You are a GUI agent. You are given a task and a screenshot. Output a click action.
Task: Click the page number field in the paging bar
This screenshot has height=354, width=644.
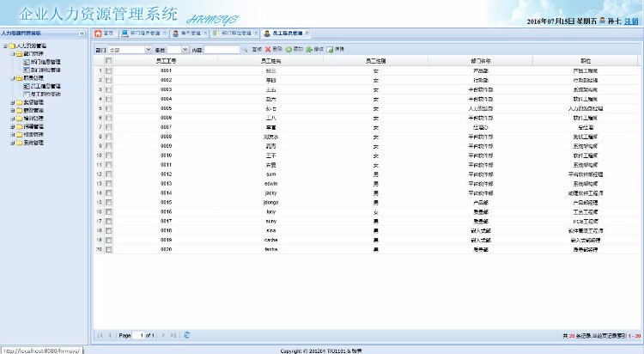tap(139, 335)
